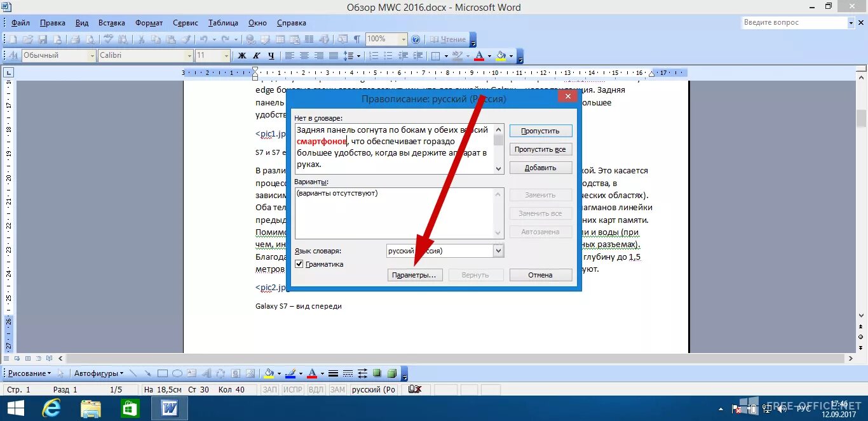868x421 pixels.
Task: Open the Вставка menu
Action: click(112, 23)
